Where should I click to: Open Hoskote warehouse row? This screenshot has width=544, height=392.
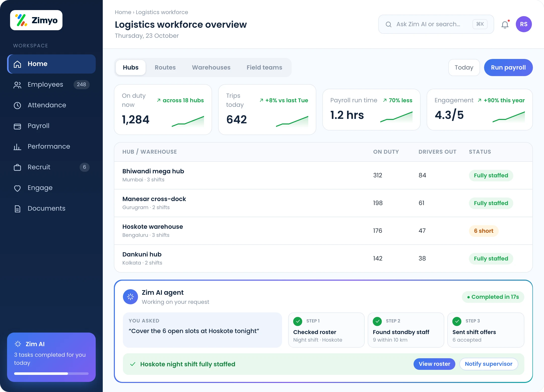(x=323, y=231)
